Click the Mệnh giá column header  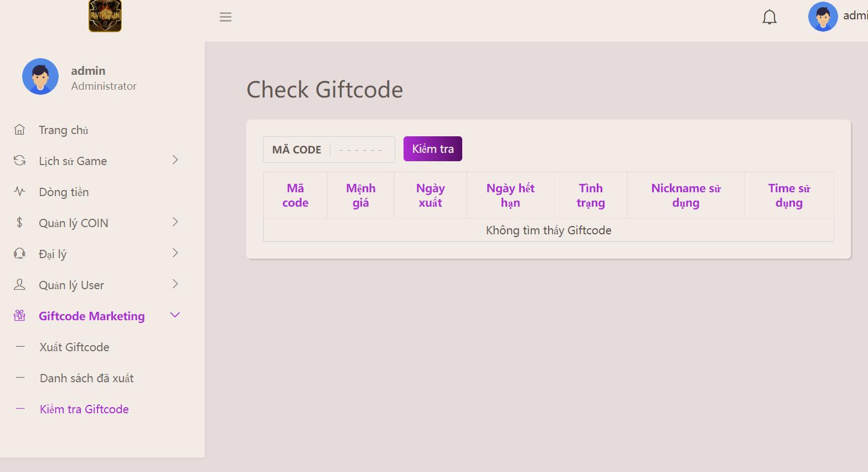point(360,196)
